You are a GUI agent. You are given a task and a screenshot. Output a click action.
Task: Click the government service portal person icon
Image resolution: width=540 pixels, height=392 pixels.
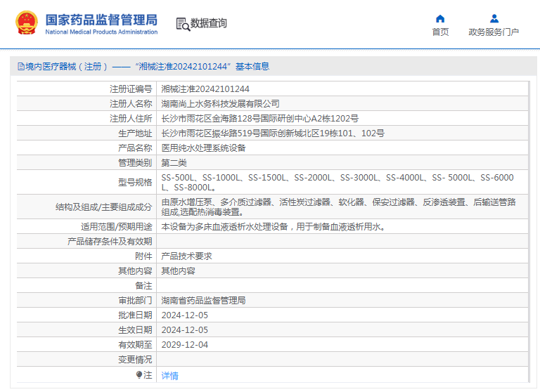[494, 18]
